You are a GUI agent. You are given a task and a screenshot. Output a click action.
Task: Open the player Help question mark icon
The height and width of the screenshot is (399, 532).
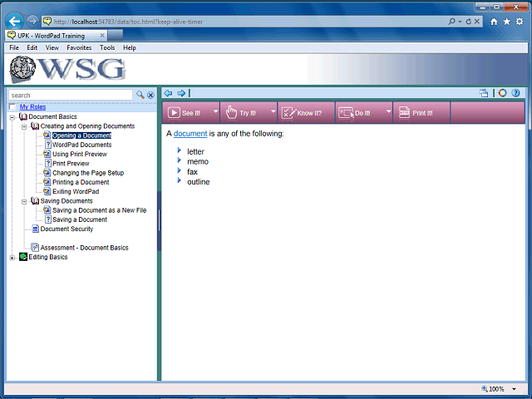click(x=515, y=93)
